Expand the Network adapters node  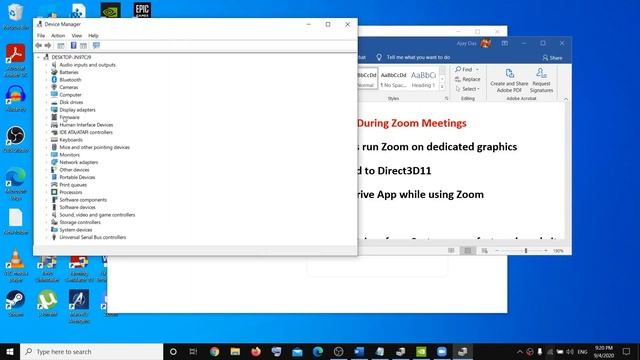click(47, 162)
